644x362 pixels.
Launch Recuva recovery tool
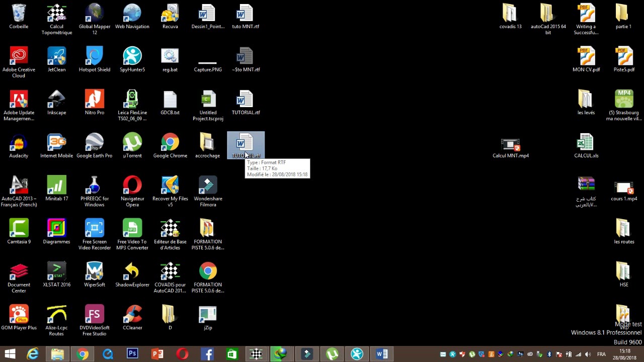tap(170, 16)
